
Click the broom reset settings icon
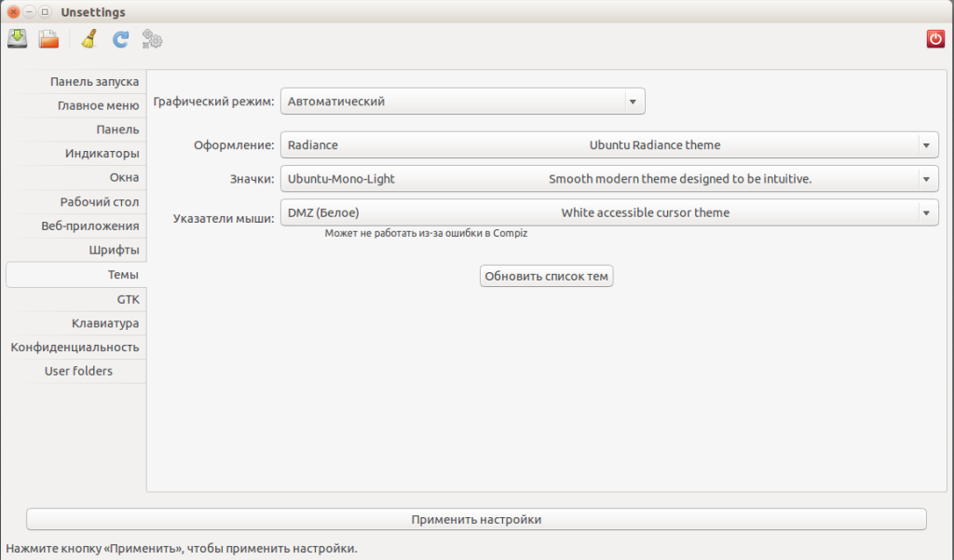point(89,39)
